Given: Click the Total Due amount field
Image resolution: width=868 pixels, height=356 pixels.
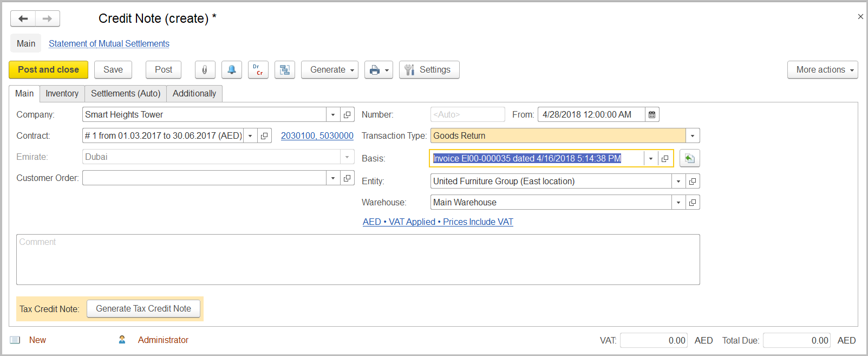Looking at the screenshot, I should [x=797, y=340].
